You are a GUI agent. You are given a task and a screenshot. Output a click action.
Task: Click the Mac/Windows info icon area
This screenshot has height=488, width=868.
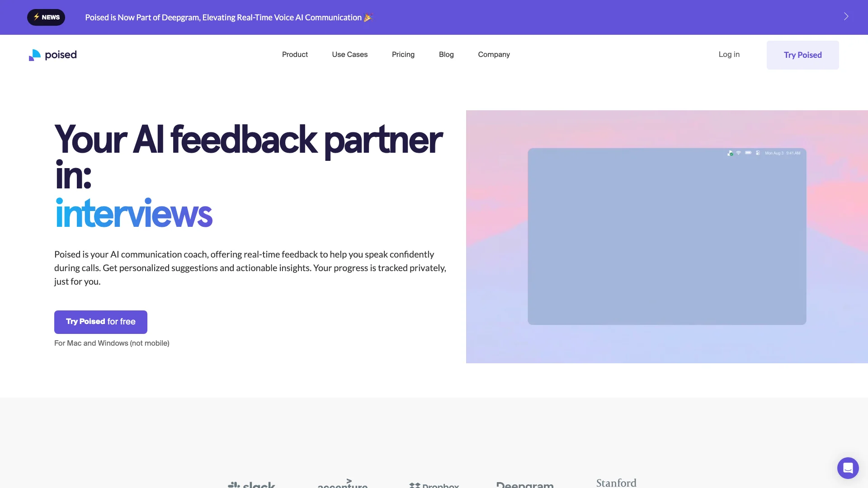[x=112, y=343]
